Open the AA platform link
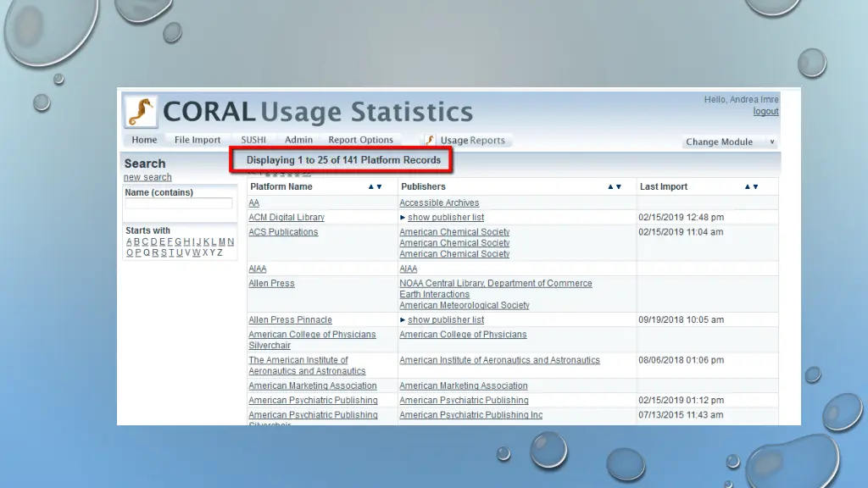868x488 pixels. [x=254, y=203]
